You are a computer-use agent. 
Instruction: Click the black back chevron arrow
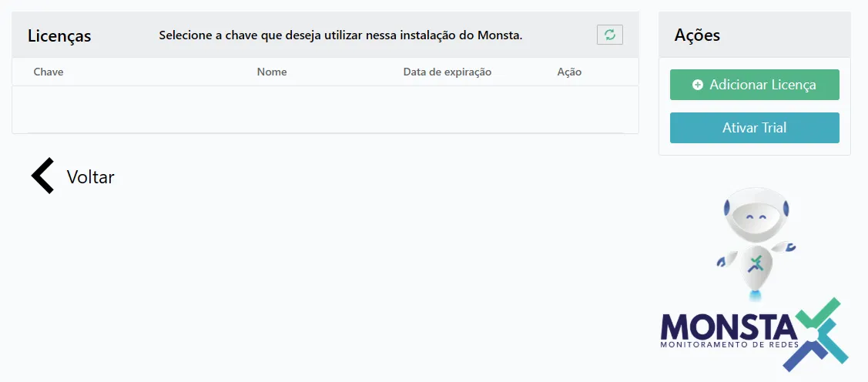coord(42,176)
